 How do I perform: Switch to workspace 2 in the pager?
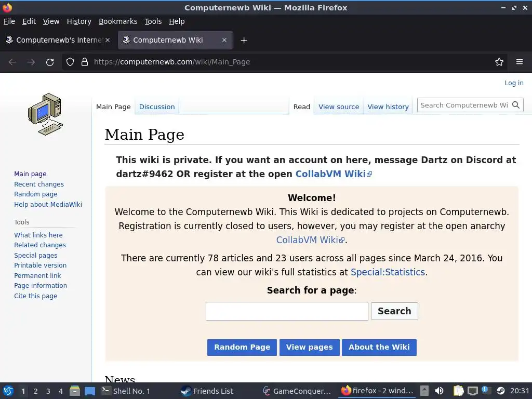[x=36, y=391]
